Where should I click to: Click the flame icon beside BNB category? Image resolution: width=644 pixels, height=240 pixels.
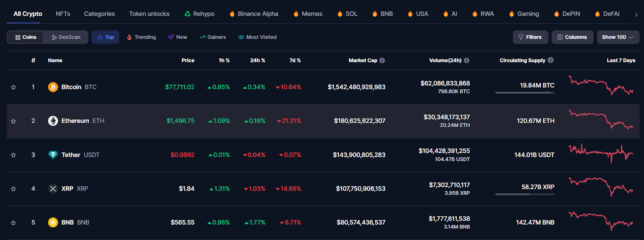click(x=375, y=14)
